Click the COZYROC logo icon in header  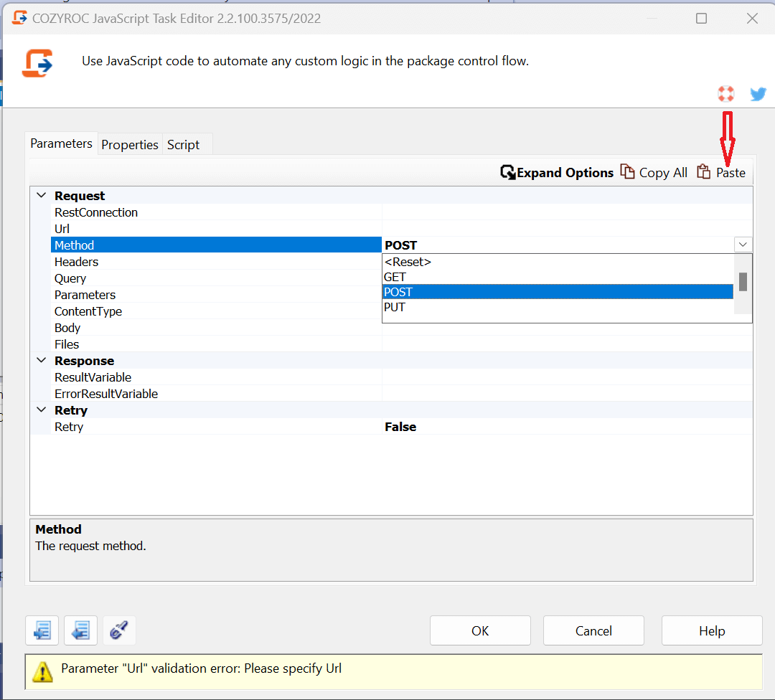37,63
